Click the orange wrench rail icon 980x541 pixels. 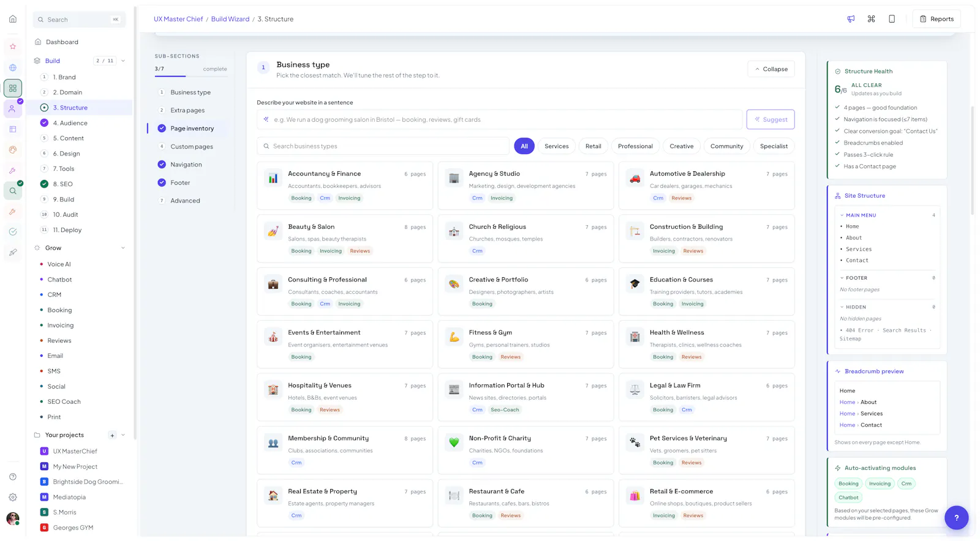click(13, 212)
